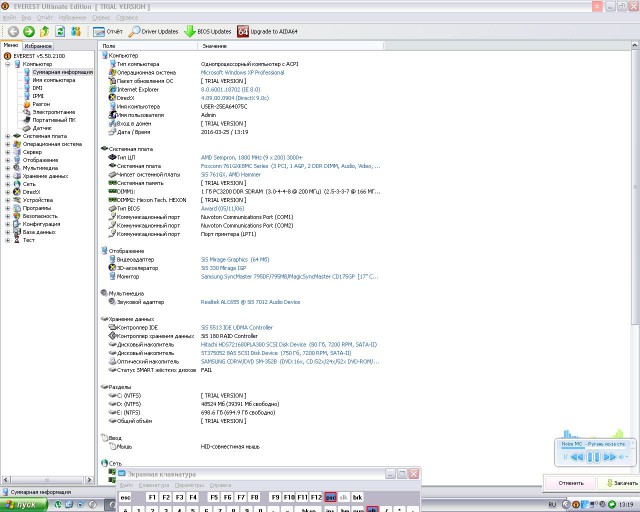
Task: Open BIOS Updates
Action: click(x=208, y=31)
